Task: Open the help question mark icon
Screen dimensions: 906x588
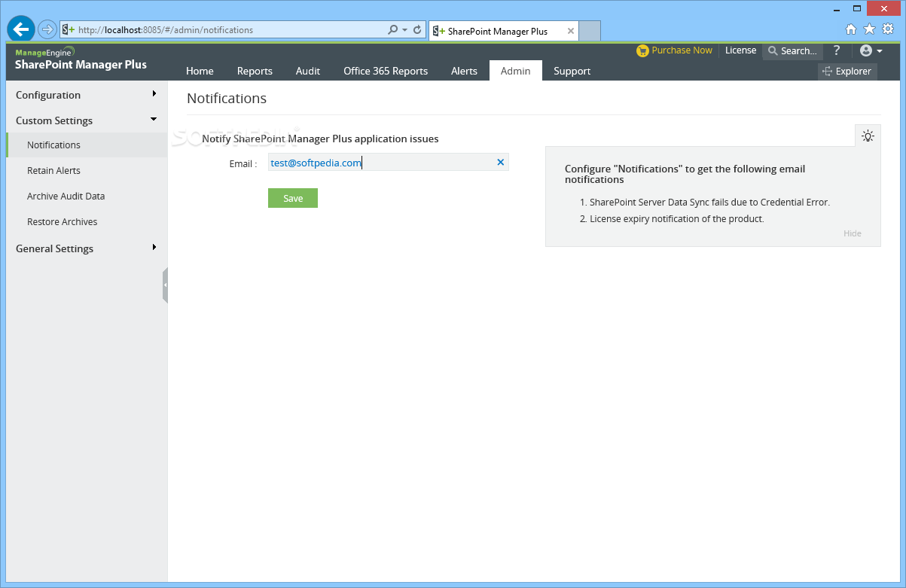Action: pyautogui.click(x=836, y=50)
